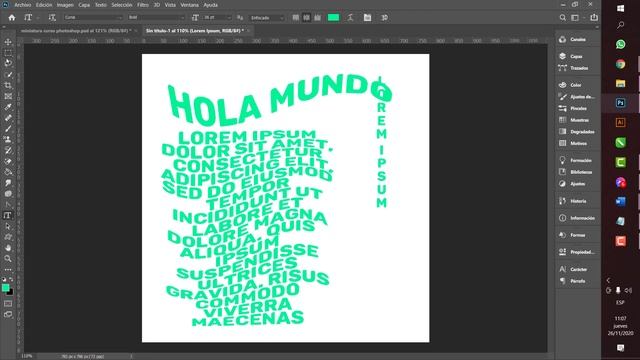Viewport: 640px width, 360px height.
Task: Open Google Chrome from the taskbar
Action: [x=620, y=64]
